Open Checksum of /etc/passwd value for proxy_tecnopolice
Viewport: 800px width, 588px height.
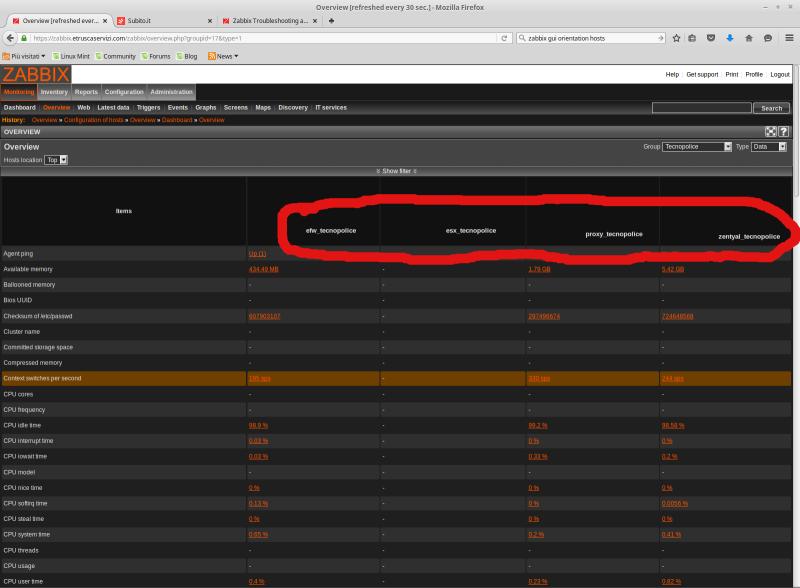tap(544, 316)
